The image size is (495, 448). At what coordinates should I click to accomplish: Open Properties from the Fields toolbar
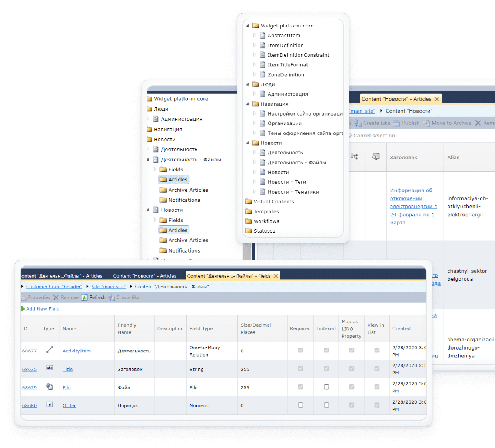[36, 298]
